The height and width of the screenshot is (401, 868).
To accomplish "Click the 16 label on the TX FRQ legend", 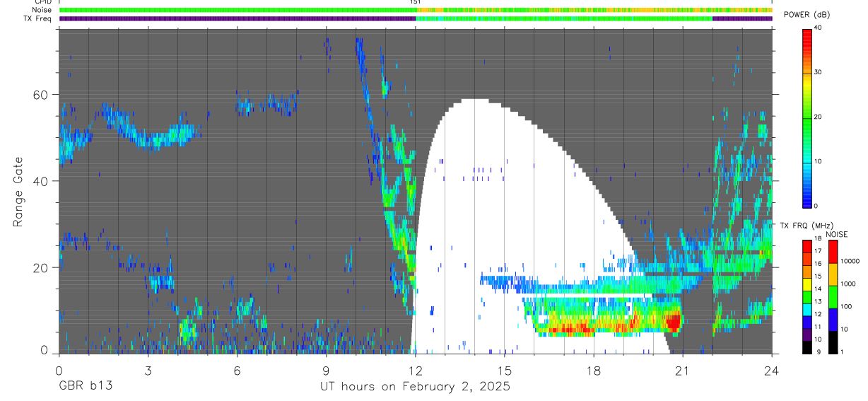I will pyautogui.click(x=818, y=264).
